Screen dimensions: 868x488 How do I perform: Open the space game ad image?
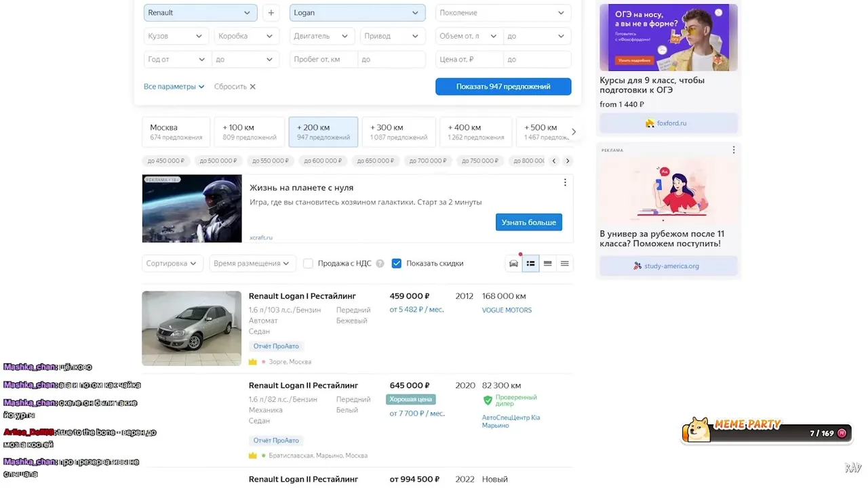click(192, 208)
